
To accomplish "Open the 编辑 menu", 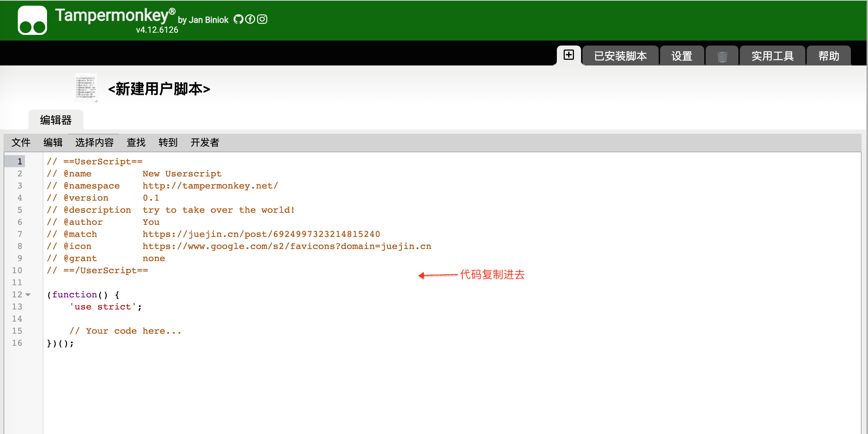I will coord(53,143).
